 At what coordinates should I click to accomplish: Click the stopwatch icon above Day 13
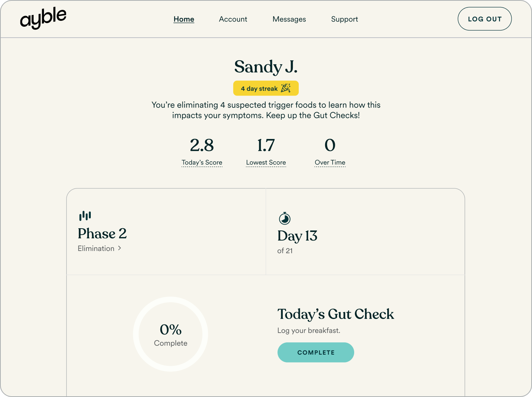(x=285, y=218)
